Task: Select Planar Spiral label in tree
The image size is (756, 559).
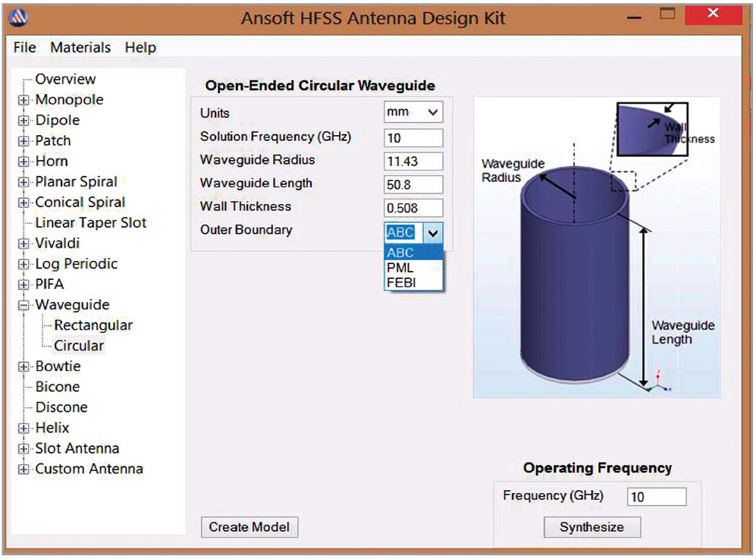Action: tap(76, 182)
